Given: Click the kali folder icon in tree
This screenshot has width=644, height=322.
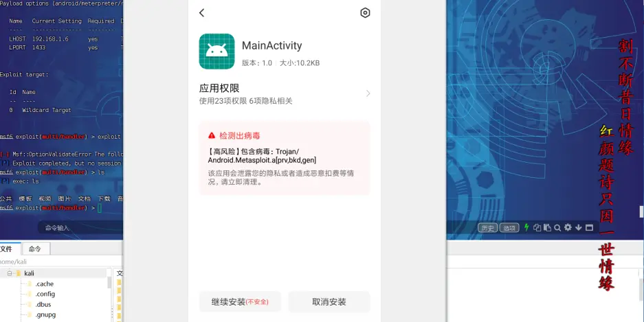Looking at the screenshot, I should tap(19, 273).
